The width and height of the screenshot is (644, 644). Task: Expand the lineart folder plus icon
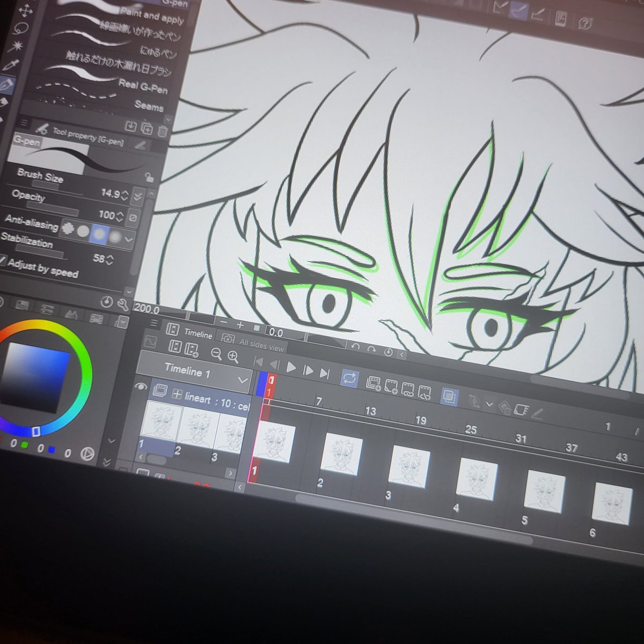tap(177, 394)
